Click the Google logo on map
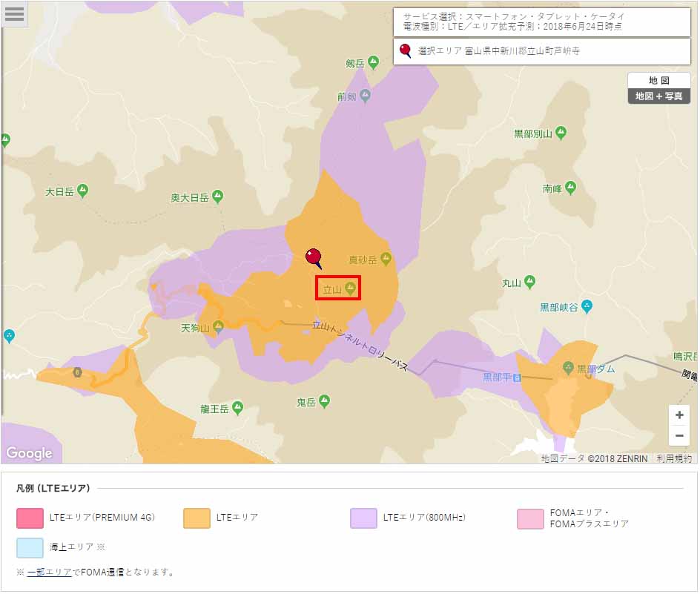 (29, 452)
